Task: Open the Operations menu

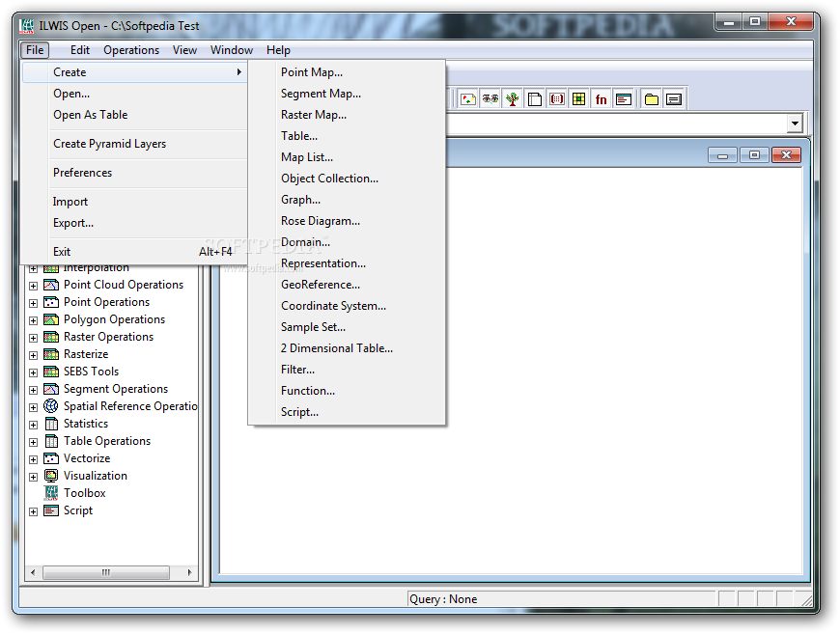Action: (x=131, y=50)
